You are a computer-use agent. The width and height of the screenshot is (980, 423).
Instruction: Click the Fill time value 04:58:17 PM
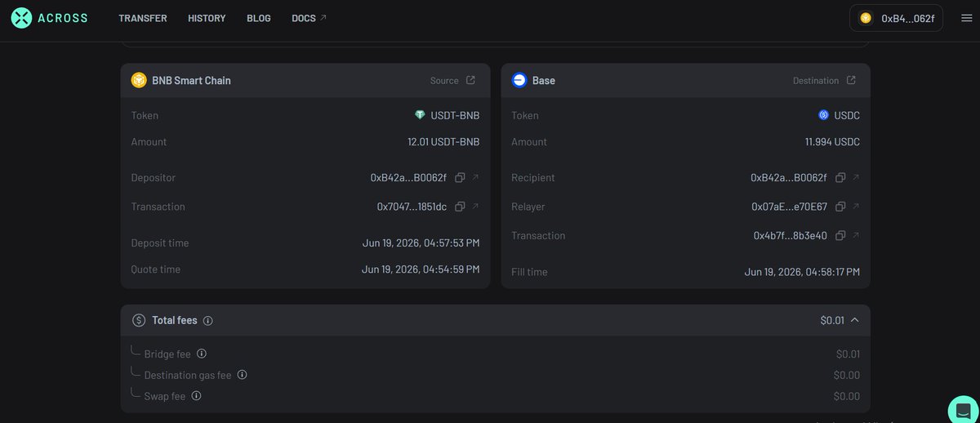[x=802, y=271]
